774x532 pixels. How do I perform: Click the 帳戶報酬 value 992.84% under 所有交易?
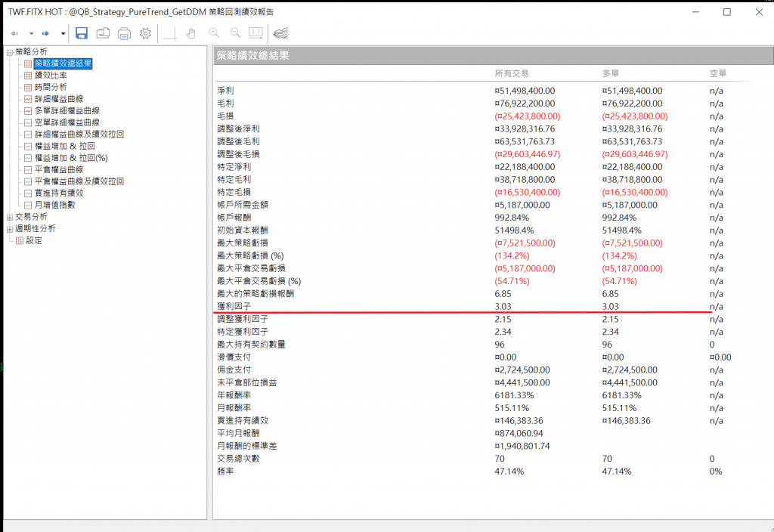click(x=512, y=218)
